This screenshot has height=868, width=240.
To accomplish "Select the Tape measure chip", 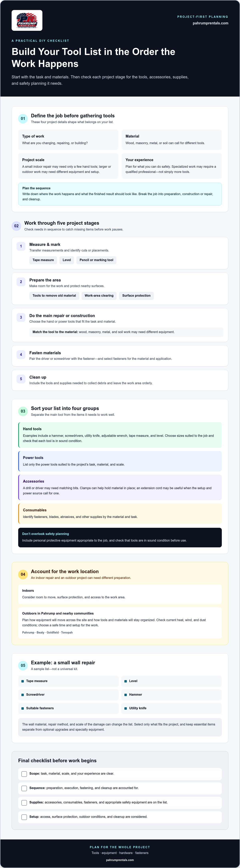I will pos(43,260).
